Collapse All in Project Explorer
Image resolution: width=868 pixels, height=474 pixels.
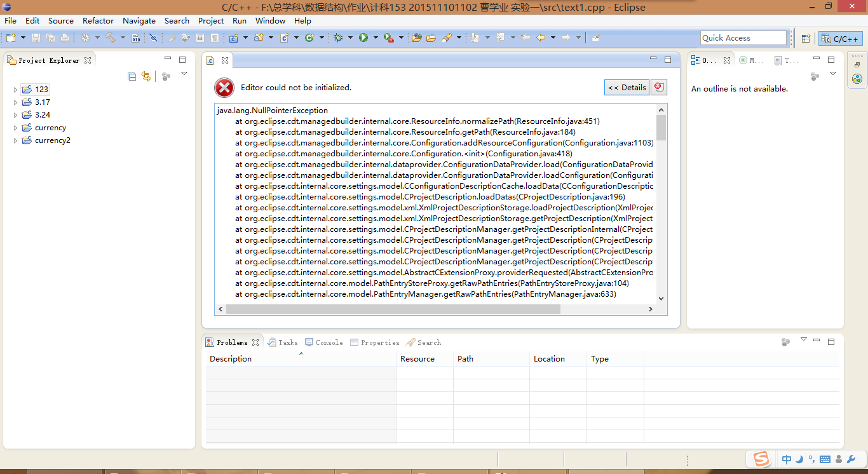(x=132, y=76)
